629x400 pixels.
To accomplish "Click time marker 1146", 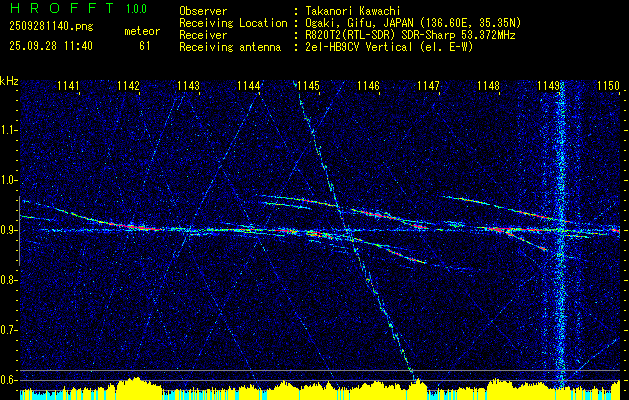I will (x=369, y=86).
